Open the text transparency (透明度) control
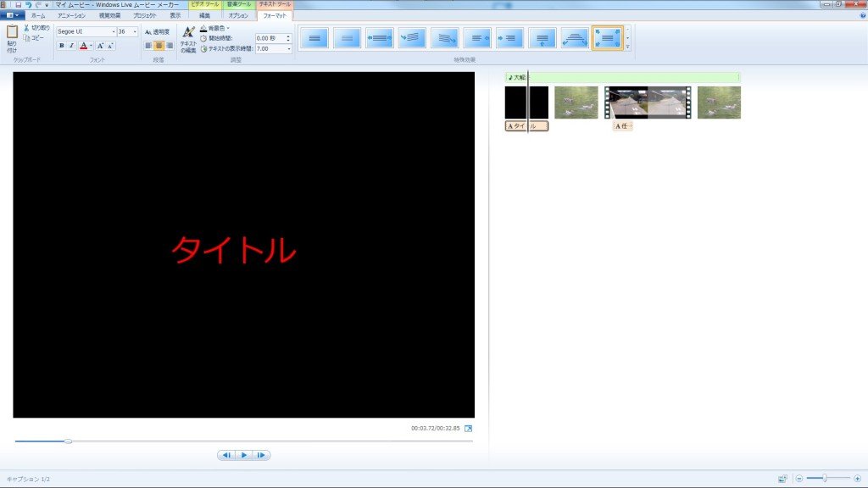The image size is (868, 488). (157, 32)
